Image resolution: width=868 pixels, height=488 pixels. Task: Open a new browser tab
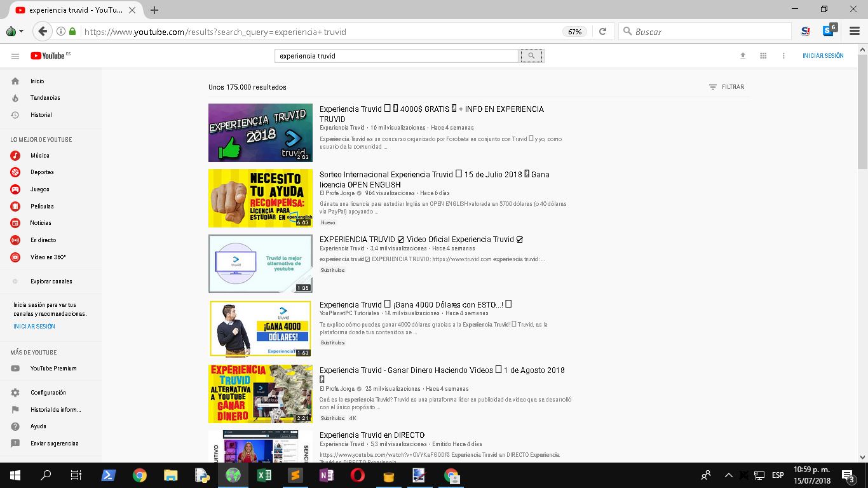(154, 10)
